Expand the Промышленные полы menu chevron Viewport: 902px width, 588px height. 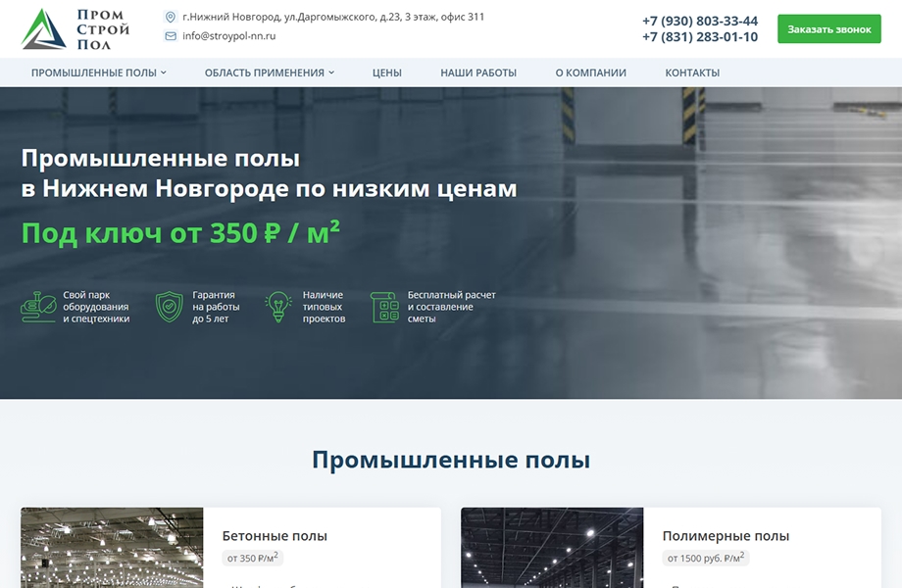coord(164,73)
